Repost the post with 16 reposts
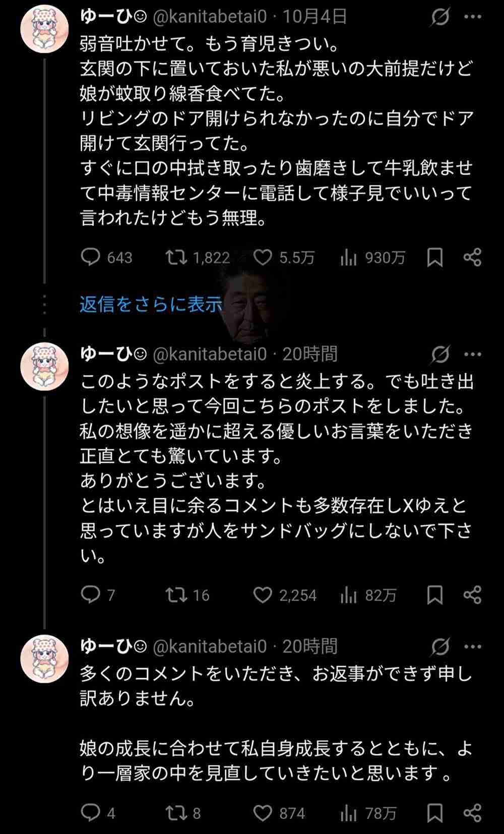 pos(176,595)
